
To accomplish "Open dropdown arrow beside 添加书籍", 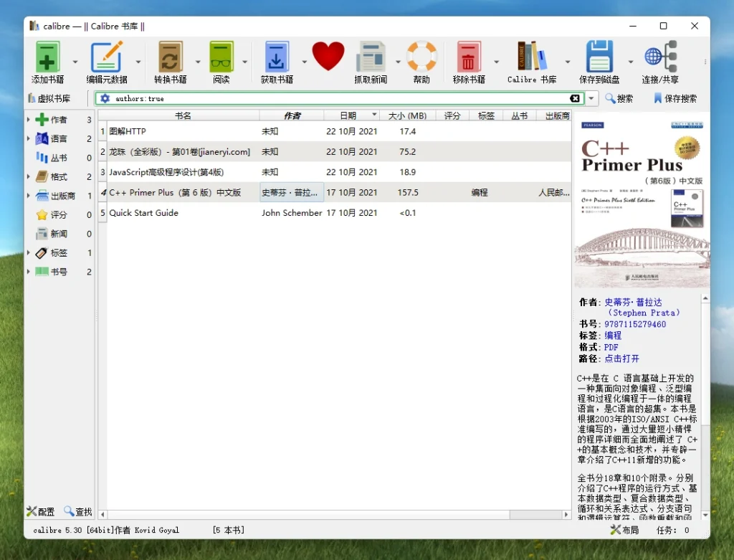I will tap(75, 62).
